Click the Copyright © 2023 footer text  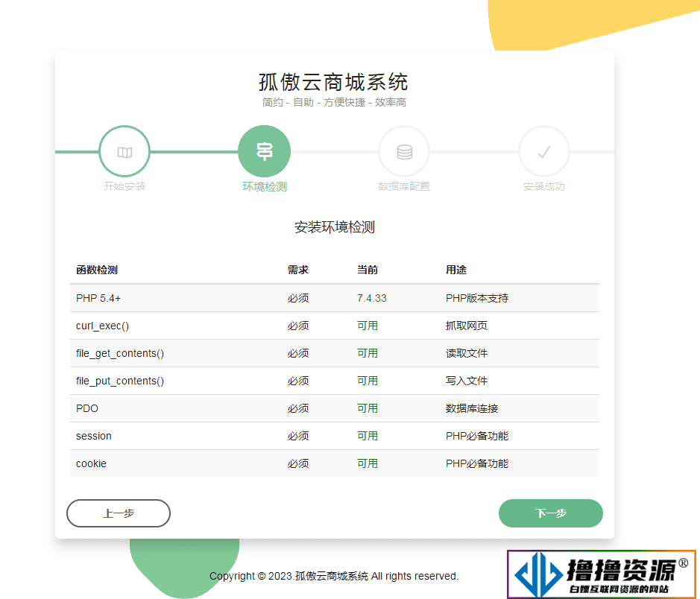coord(334,576)
